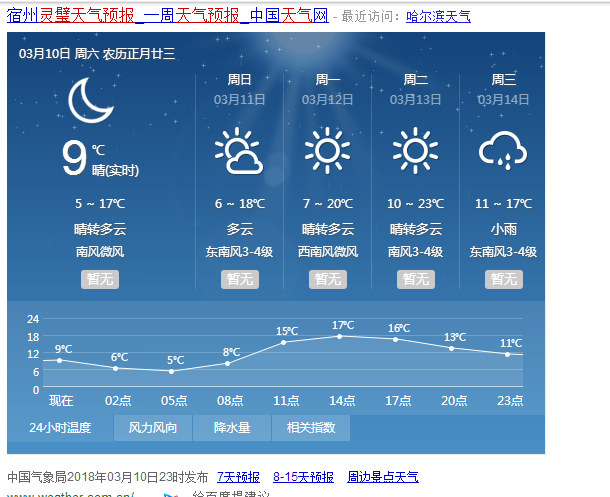This screenshot has height=497, width=610.
Task: Select the 24小时温度 tab
Action: point(60,428)
